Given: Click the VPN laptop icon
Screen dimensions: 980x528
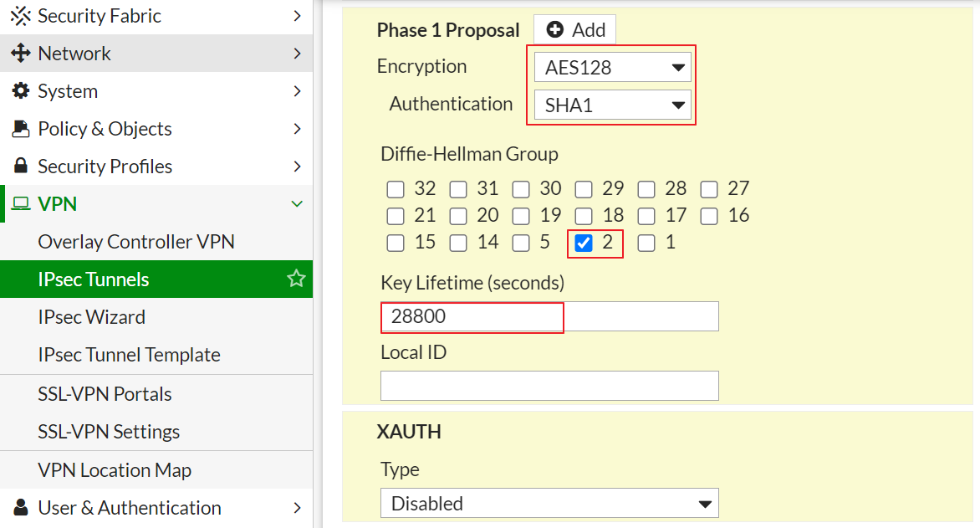Looking at the screenshot, I should pyautogui.click(x=21, y=204).
